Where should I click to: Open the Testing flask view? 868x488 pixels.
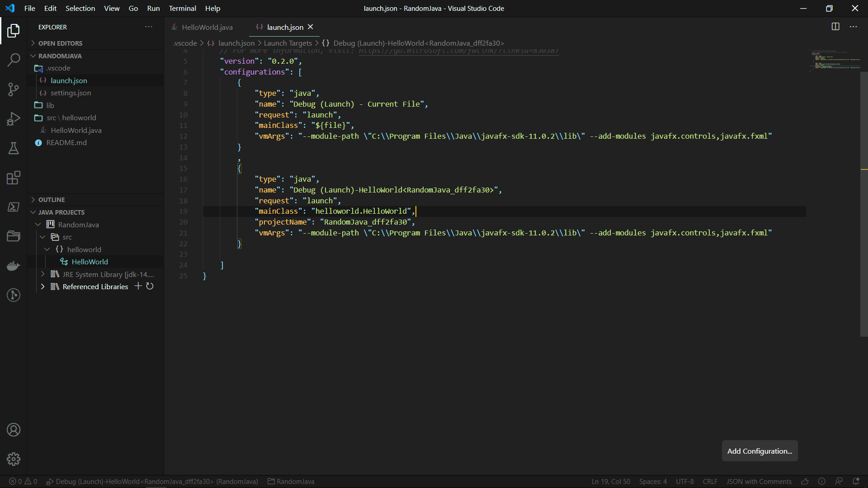(x=14, y=148)
